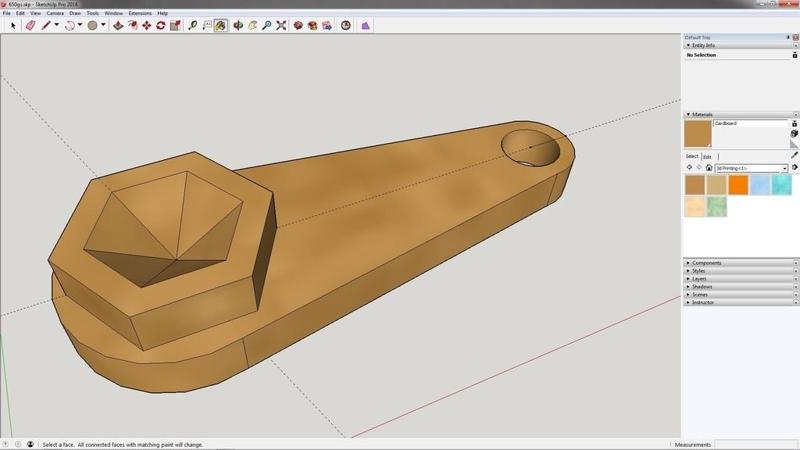Select the arrow Select tool
800x450 pixels.
click(x=13, y=25)
